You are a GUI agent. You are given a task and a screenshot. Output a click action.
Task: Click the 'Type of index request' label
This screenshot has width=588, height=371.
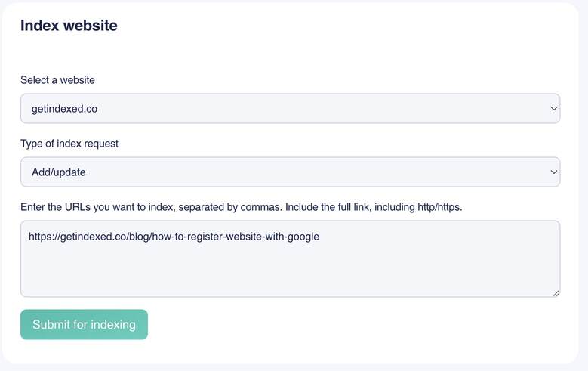click(69, 144)
